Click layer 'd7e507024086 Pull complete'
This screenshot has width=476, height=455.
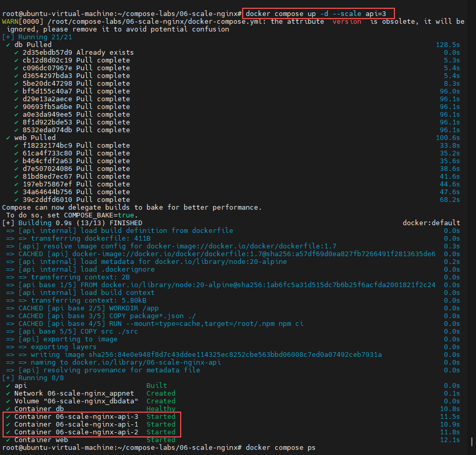76,168
